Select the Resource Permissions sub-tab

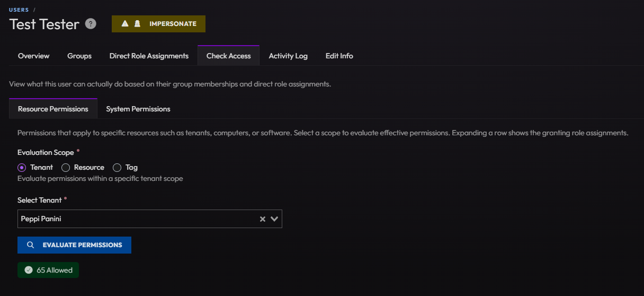53,109
